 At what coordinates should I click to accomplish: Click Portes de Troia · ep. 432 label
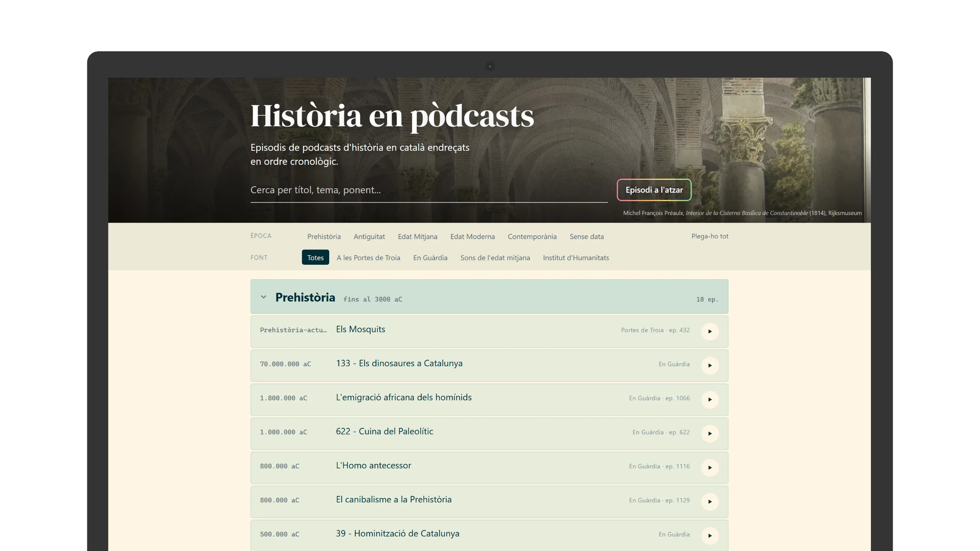[655, 330]
